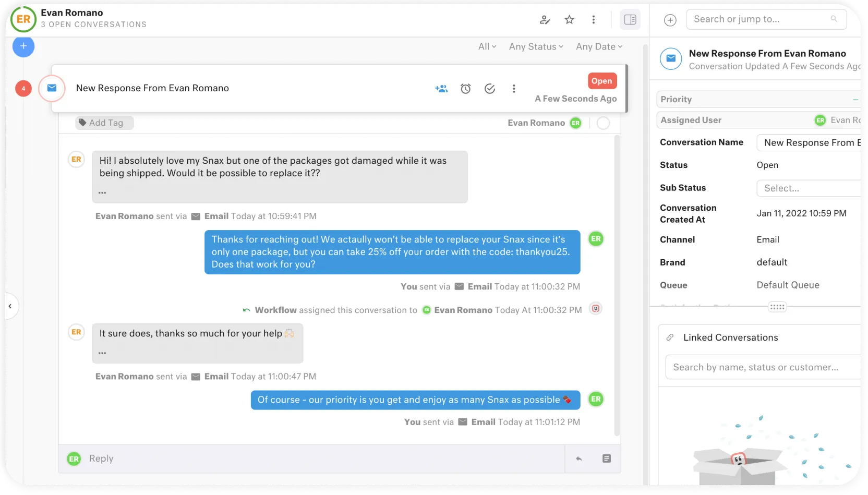This screenshot has height=495, width=868.
Task: Open the Any Status filter dropdown
Action: pos(536,46)
